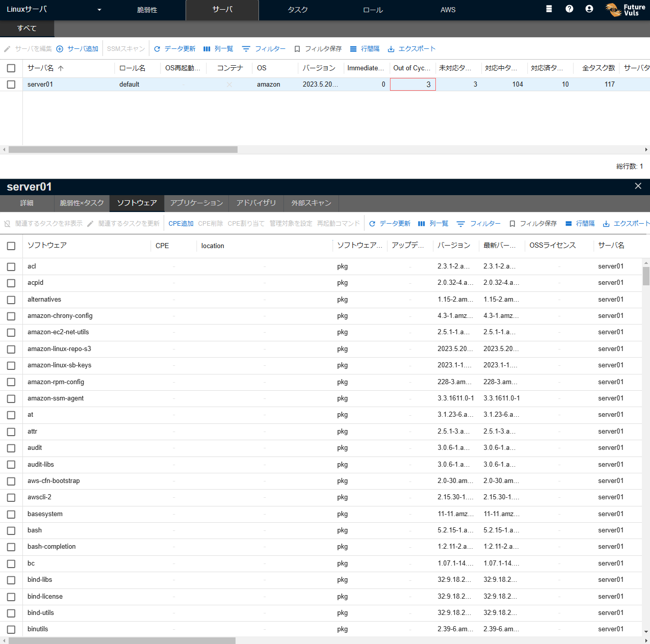Open the software panel filter icon
This screenshot has width=650, height=644.
click(x=461, y=224)
